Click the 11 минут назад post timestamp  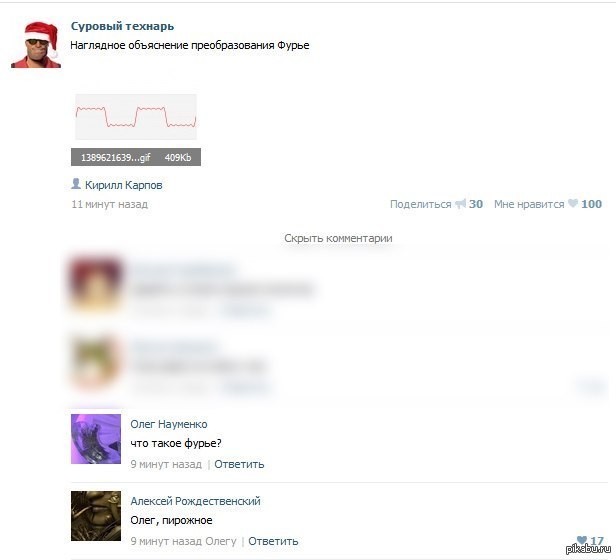pos(110,204)
